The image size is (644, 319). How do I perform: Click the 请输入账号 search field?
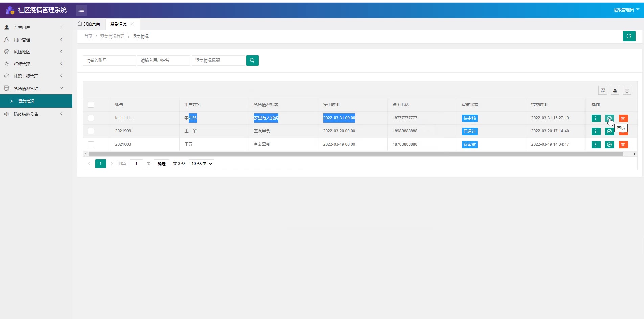(x=109, y=60)
